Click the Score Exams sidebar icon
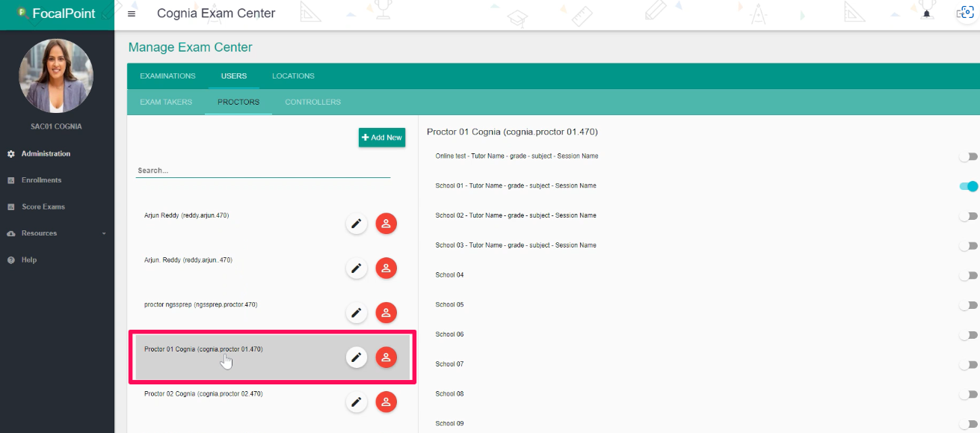 coord(11,207)
